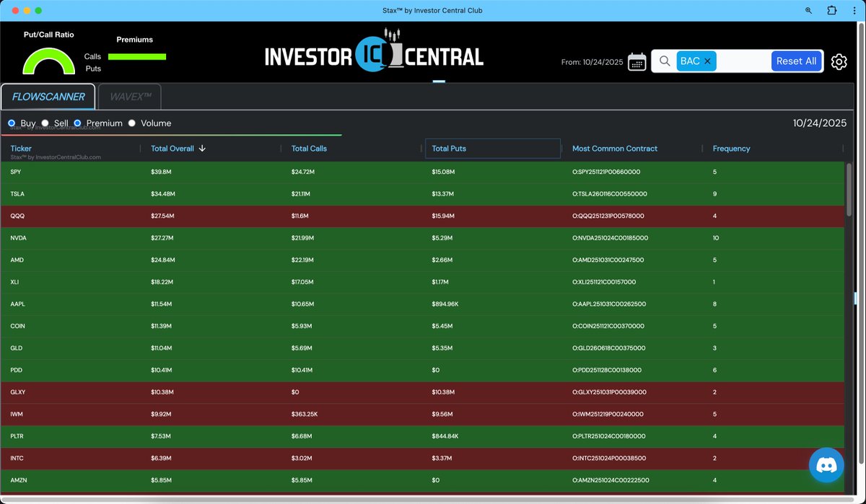Select the INTC ticker row
The width and height of the screenshot is (866, 504).
click(422, 458)
